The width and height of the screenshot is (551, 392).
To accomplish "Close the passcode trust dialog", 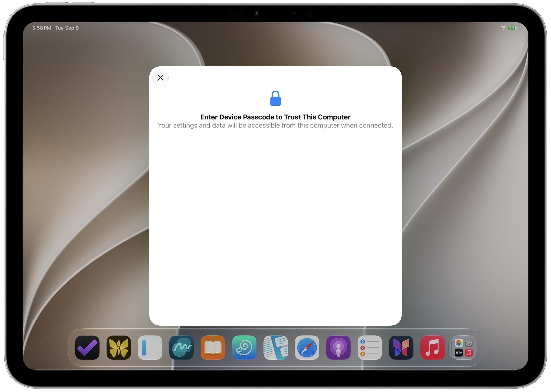I will point(160,78).
